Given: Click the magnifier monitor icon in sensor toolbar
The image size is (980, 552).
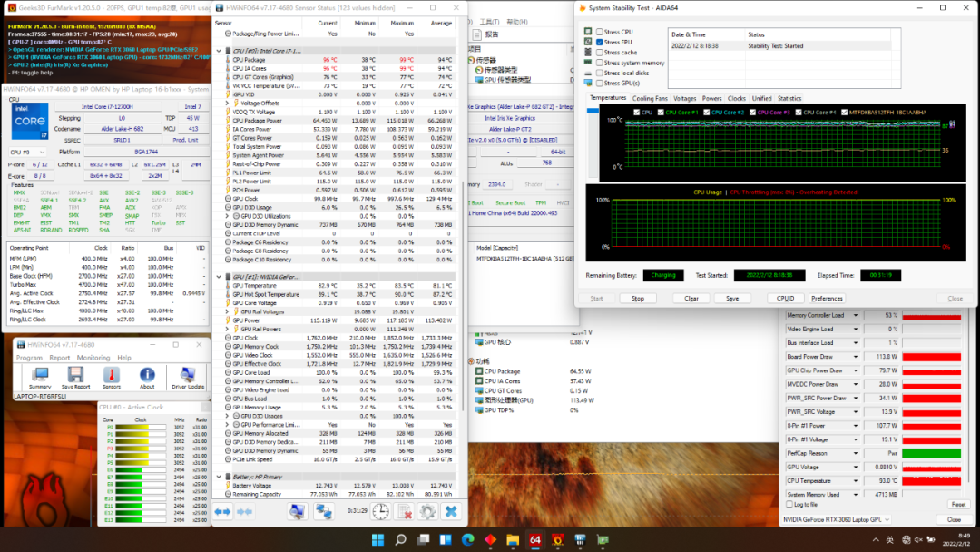Looking at the screenshot, I should tap(298, 511).
